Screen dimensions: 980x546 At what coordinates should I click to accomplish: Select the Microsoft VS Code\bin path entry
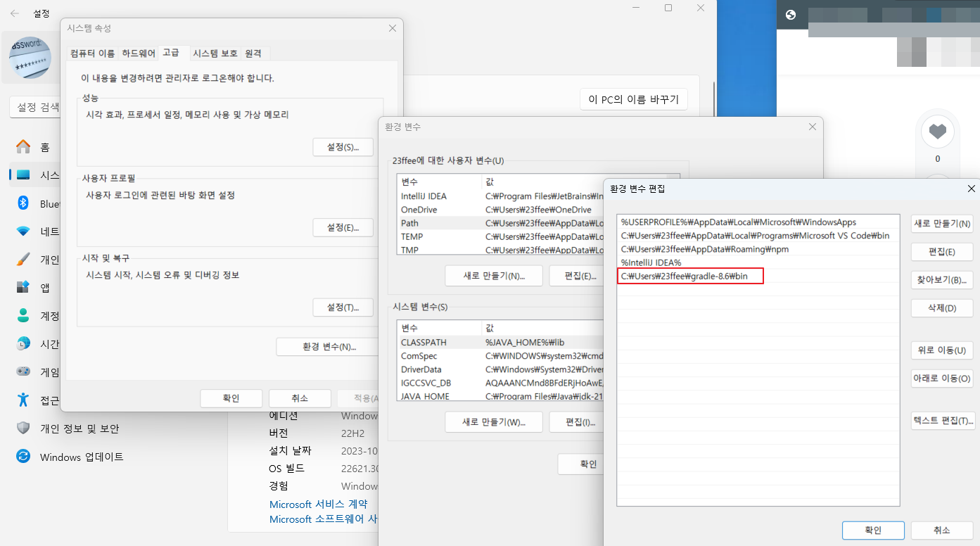tap(758, 236)
